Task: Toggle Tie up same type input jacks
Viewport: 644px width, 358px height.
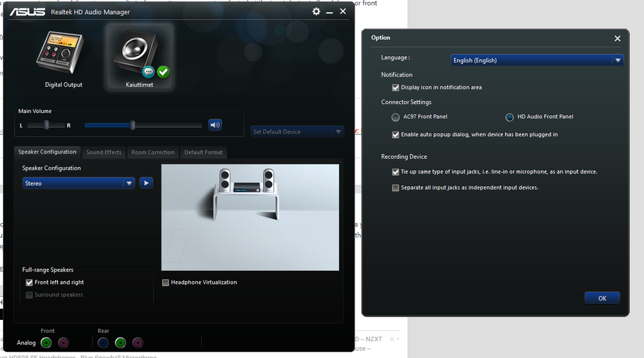Action: pos(396,172)
